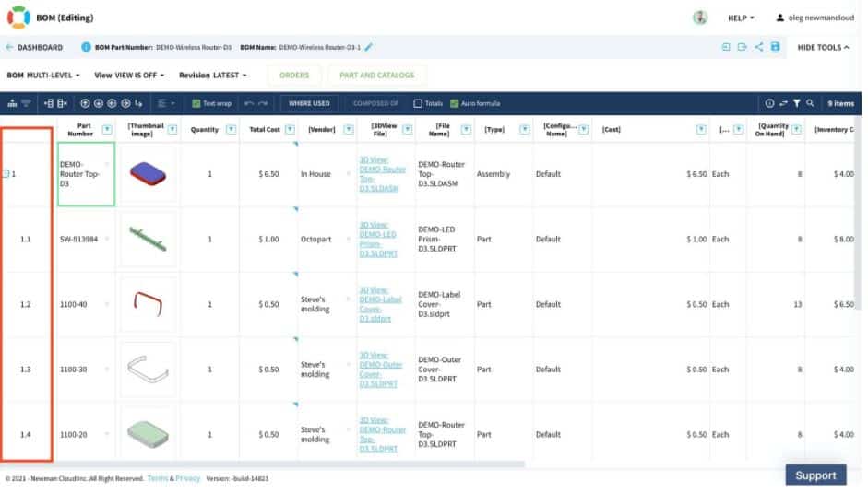Select the DEMO-Router Top-D3 part number cell
This screenshot has height=493, width=868.
[87, 174]
